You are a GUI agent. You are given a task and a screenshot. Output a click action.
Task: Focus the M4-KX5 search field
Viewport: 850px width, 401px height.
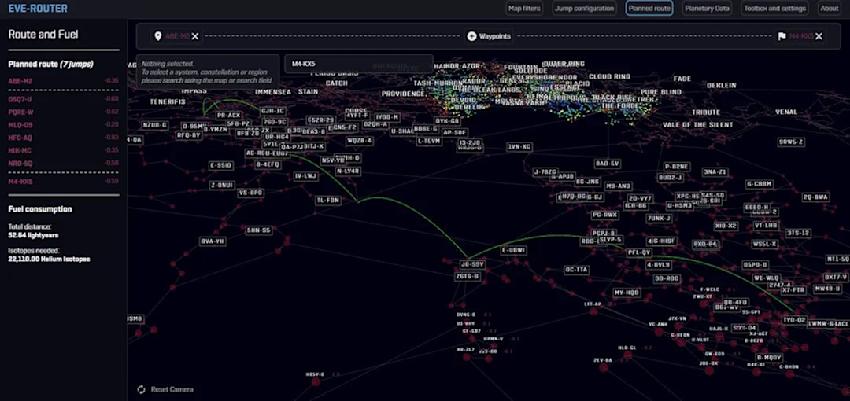(x=359, y=64)
